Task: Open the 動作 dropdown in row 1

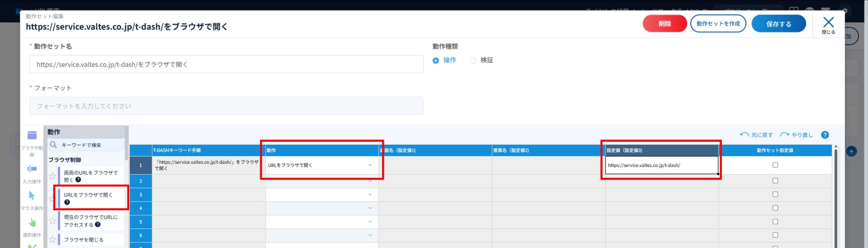Action: tap(370, 165)
